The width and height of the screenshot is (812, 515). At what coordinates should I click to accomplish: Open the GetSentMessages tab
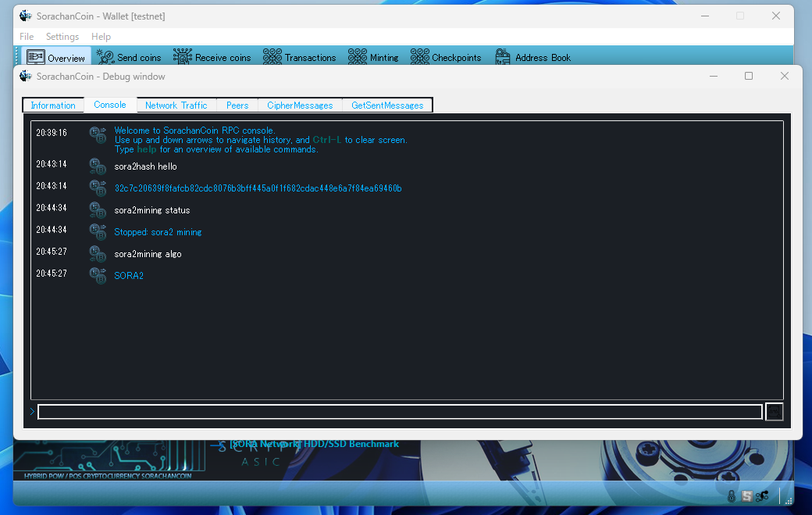pos(387,106)
